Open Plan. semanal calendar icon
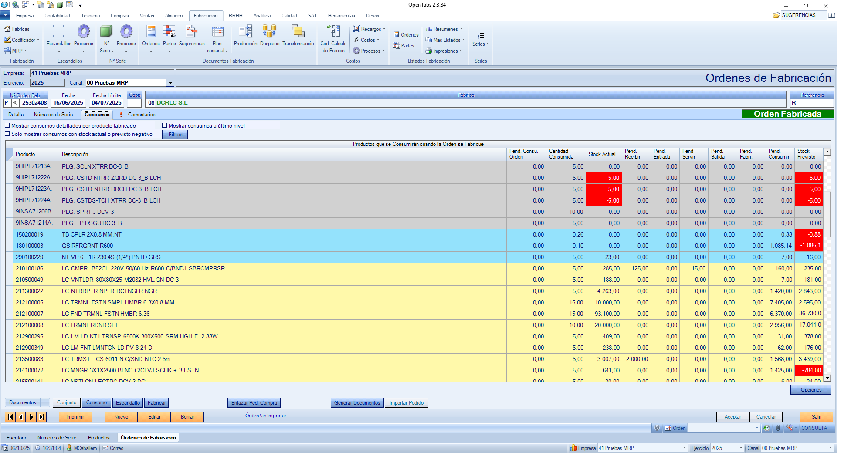This screenshot has width=868, height=453. coord(217,32)
